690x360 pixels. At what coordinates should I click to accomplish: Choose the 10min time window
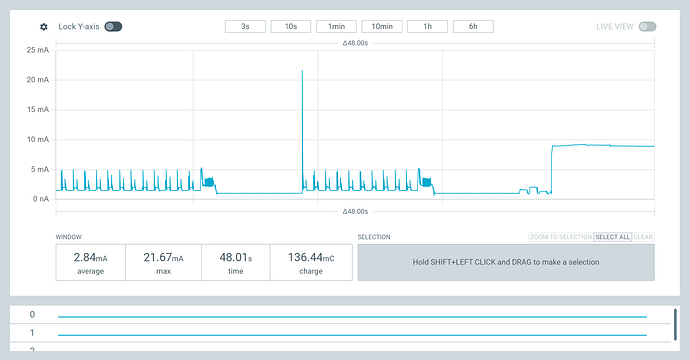(382, 26)
